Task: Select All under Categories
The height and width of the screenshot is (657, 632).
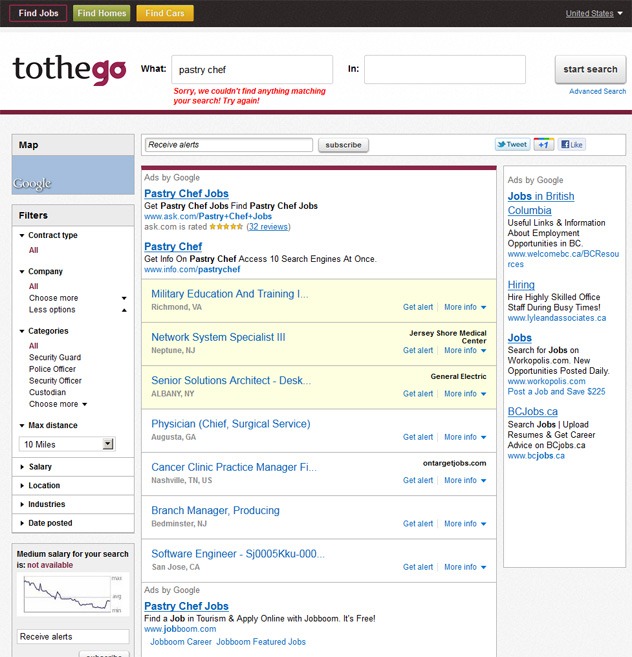Action: [34, 346]
